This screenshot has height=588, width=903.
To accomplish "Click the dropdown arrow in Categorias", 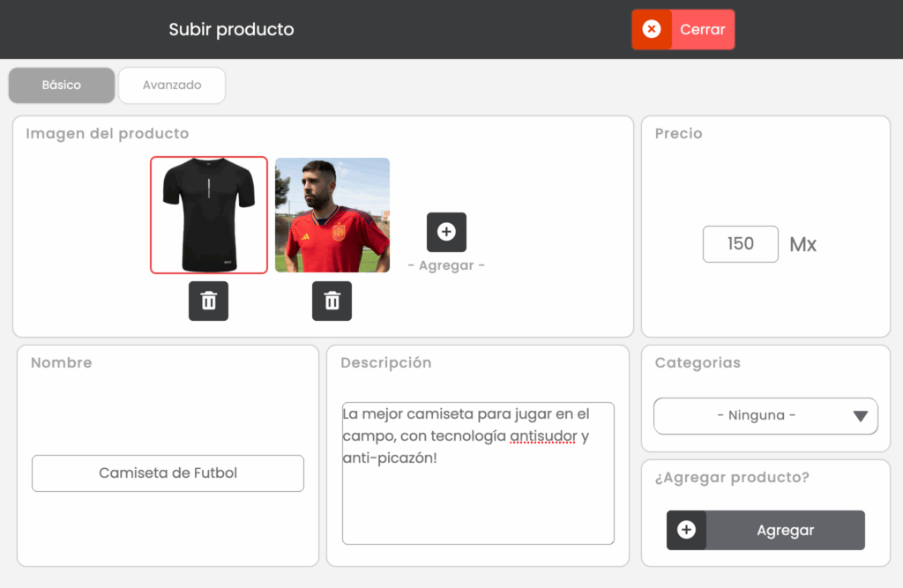I will click(x=861, y=416).
